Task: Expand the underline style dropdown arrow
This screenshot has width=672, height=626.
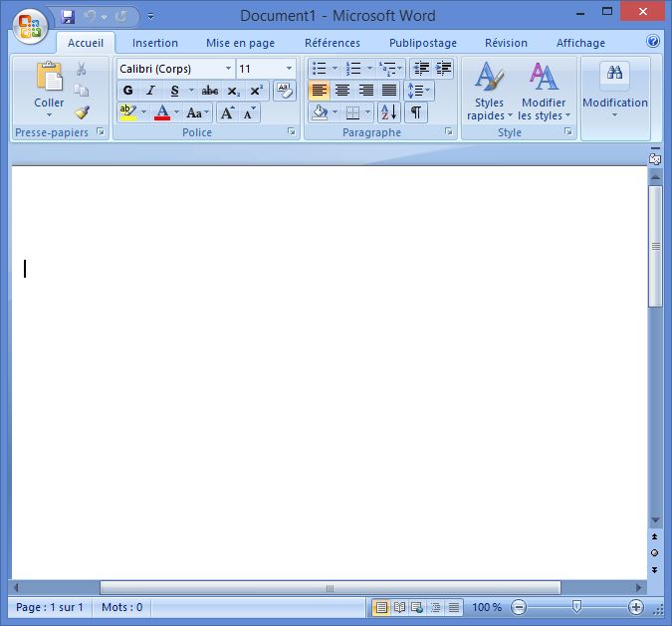Action: point(191,91)
